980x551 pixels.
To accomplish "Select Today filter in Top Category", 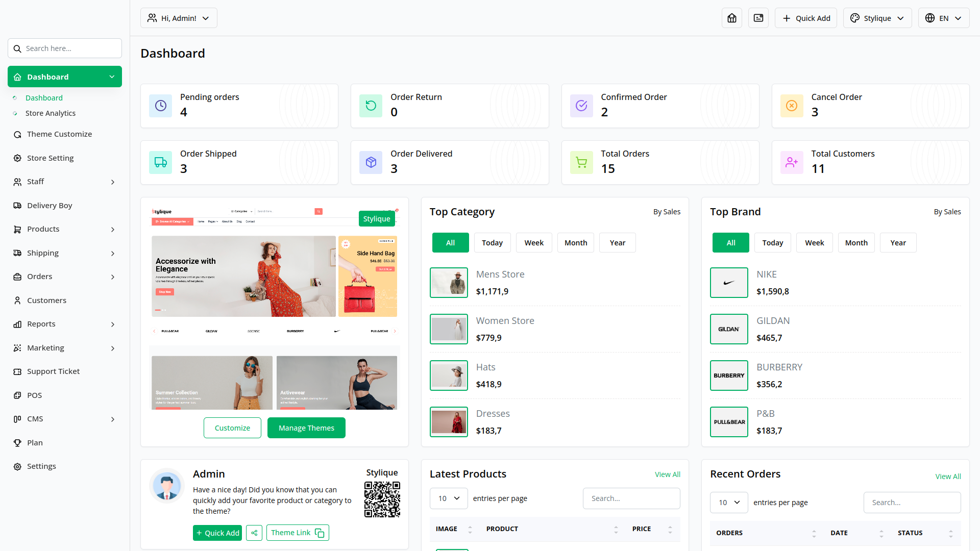I will click(x=492, y=243).
